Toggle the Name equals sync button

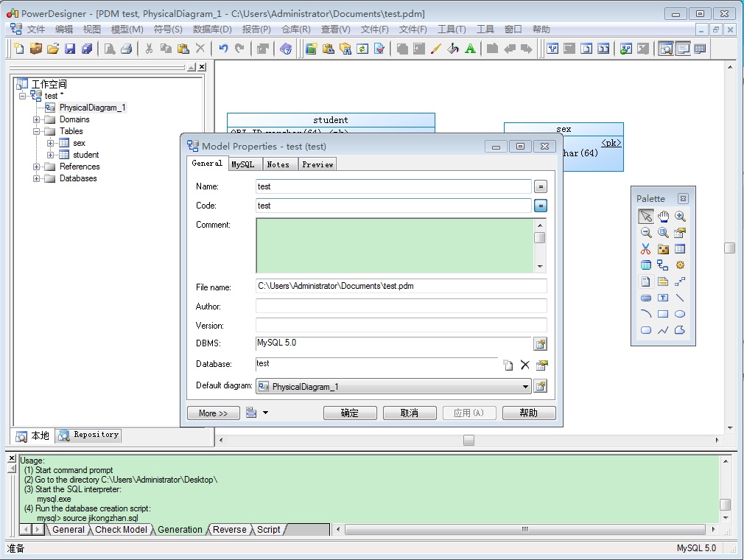[x=541, y=186]
